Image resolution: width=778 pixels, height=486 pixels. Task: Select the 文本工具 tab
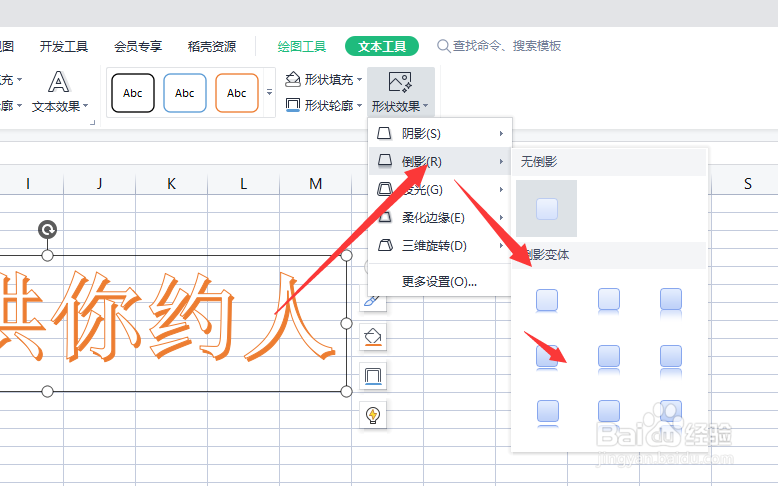(x=382, y=46)
